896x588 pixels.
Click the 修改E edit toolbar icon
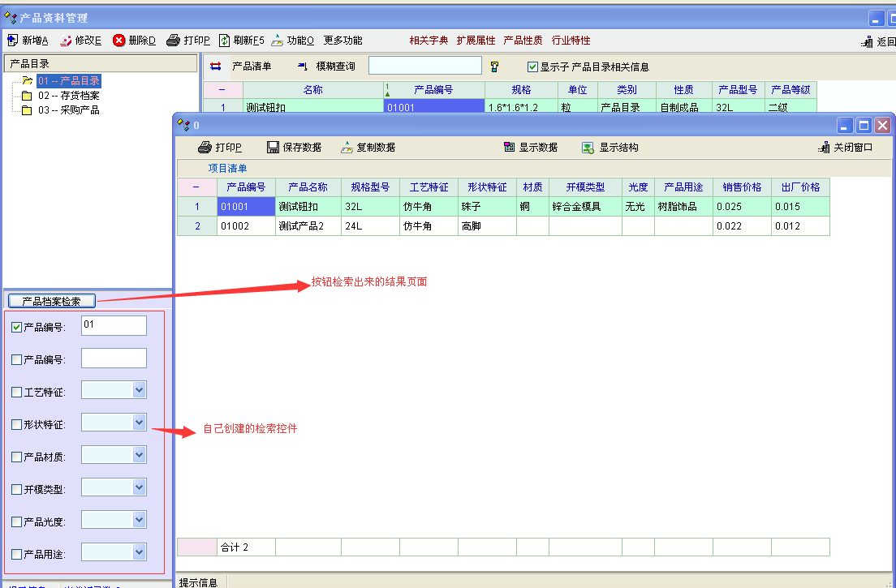coord(66,41)
